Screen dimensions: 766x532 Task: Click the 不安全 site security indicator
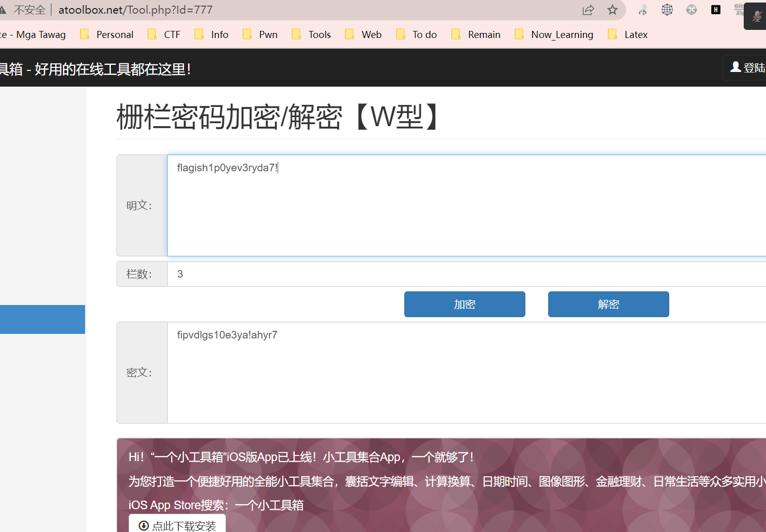(x=24, y=10)
